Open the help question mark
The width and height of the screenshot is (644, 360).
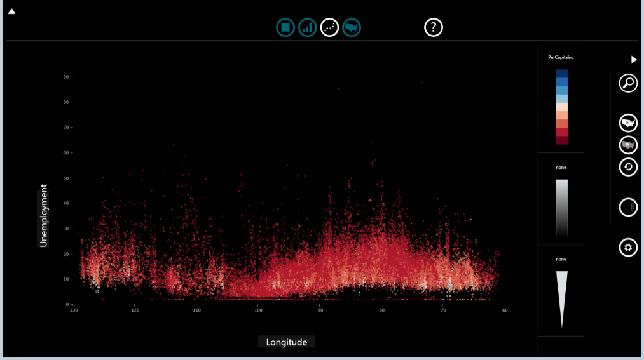pyautogui.click(x=433, y=27)
